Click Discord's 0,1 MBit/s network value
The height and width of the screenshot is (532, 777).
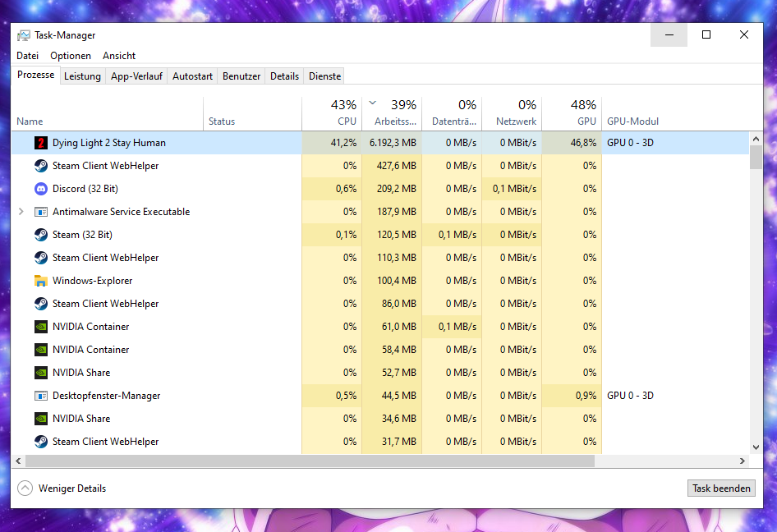pyautogui.click(x=514, y=189)
